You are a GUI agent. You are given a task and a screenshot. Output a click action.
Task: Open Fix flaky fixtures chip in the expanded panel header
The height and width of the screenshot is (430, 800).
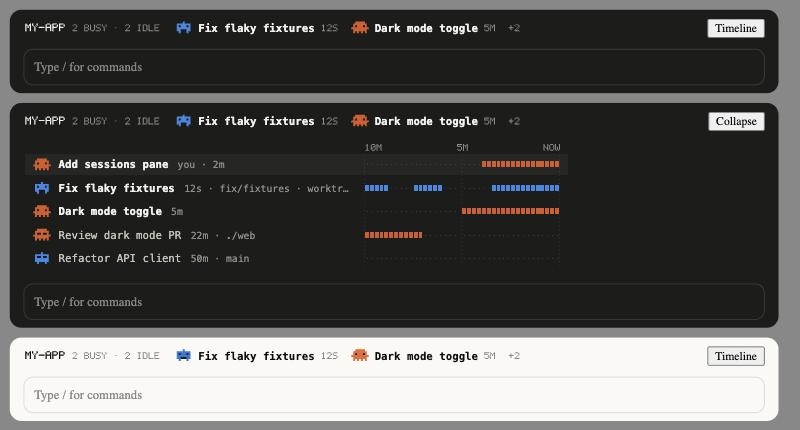(257, 121)
